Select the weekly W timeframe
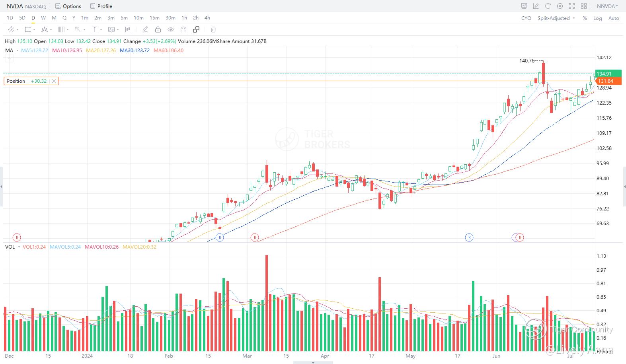Viewport: 626px width, 364px height. (x=43, y=18)
